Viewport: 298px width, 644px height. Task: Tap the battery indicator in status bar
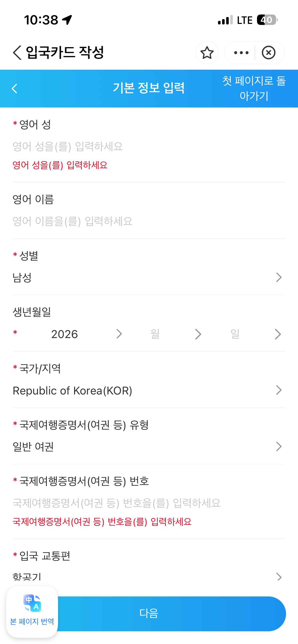coord(267,20)
